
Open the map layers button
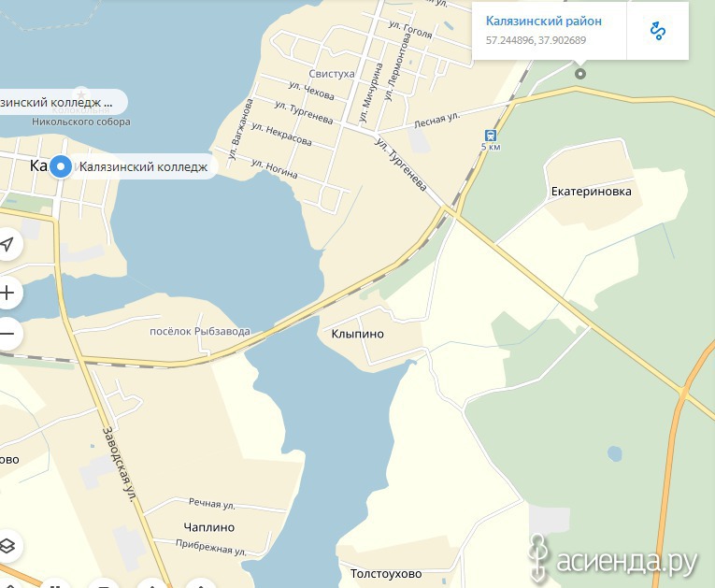coord(7,546)
